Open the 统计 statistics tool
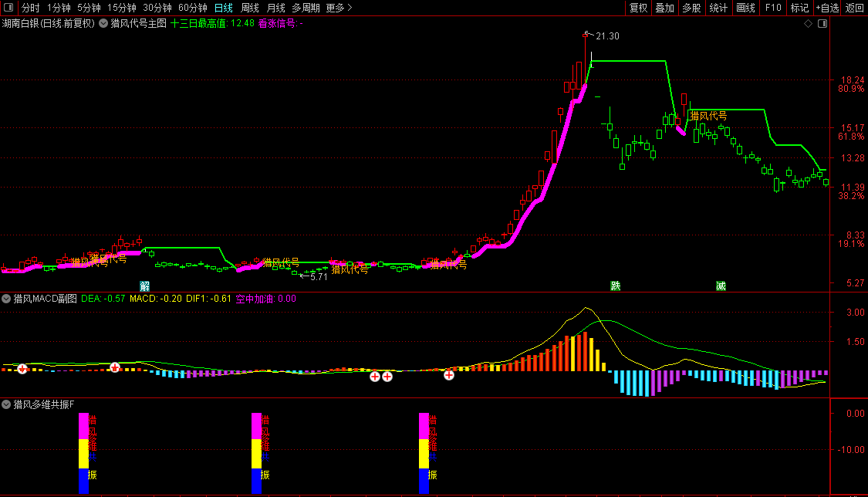The image size is (868, 497). click(718, 8)
